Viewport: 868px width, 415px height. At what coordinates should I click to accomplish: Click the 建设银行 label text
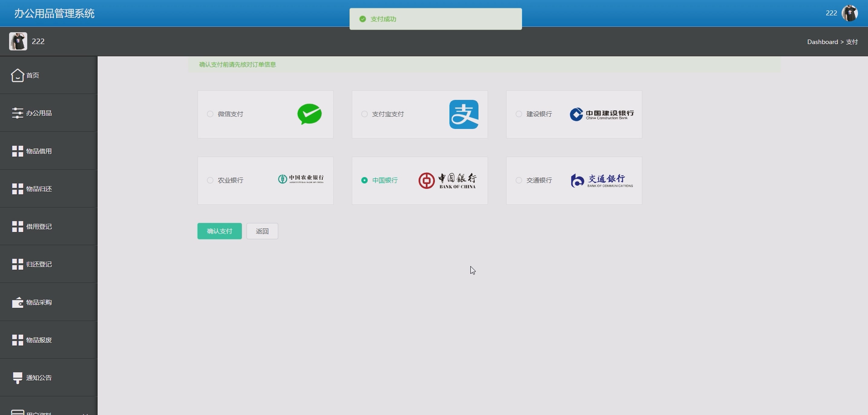pyautogui.click(x=539, y=114)
